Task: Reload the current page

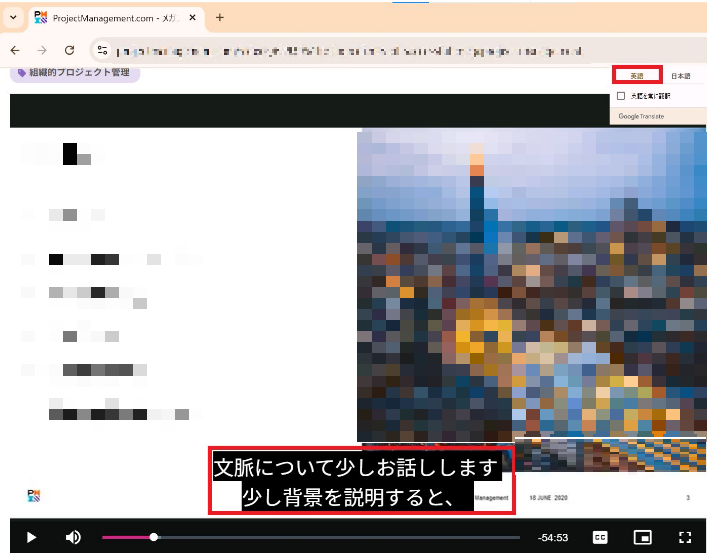Action: click(69, 50)
